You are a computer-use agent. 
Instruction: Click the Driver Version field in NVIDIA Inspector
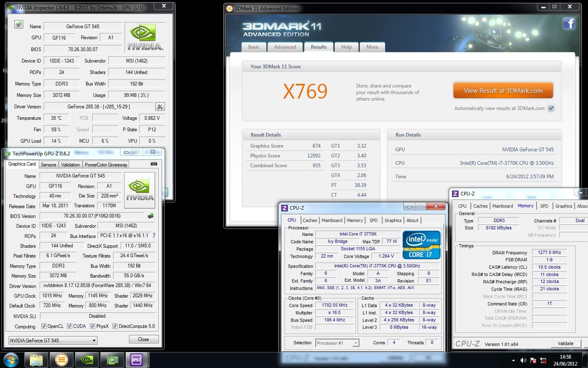(x=99, y=106)
